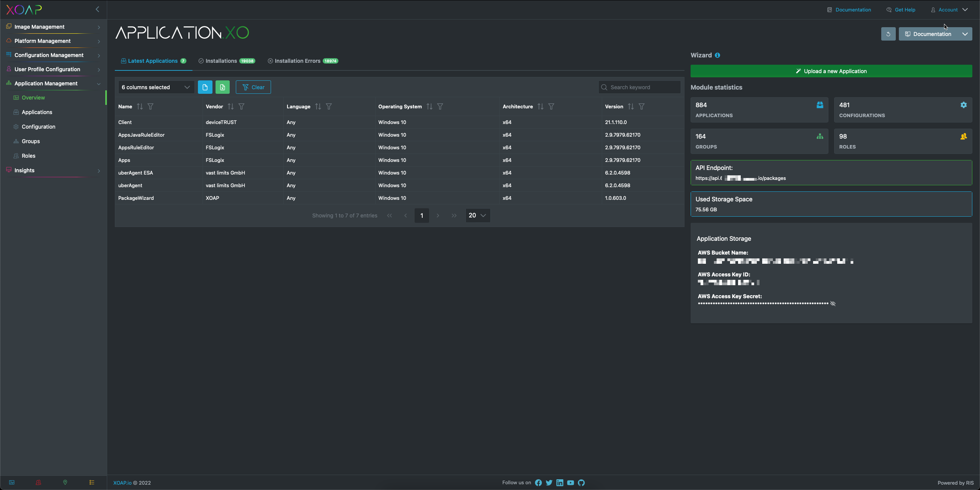Open the Account dropdown
980x490 pixels.
949,10
